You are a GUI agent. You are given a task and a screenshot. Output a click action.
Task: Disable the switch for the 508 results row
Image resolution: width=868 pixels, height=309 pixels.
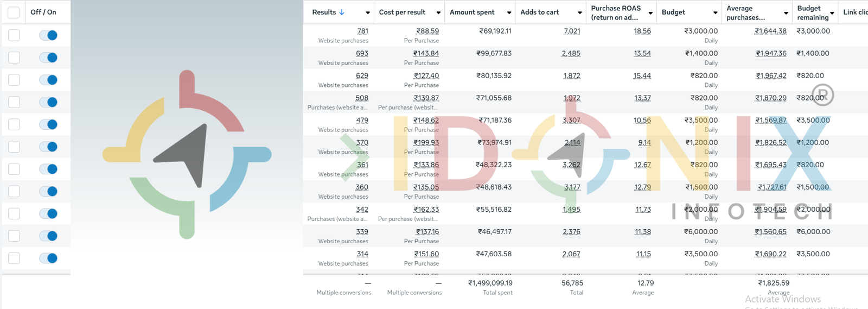(x=48, y=102)
